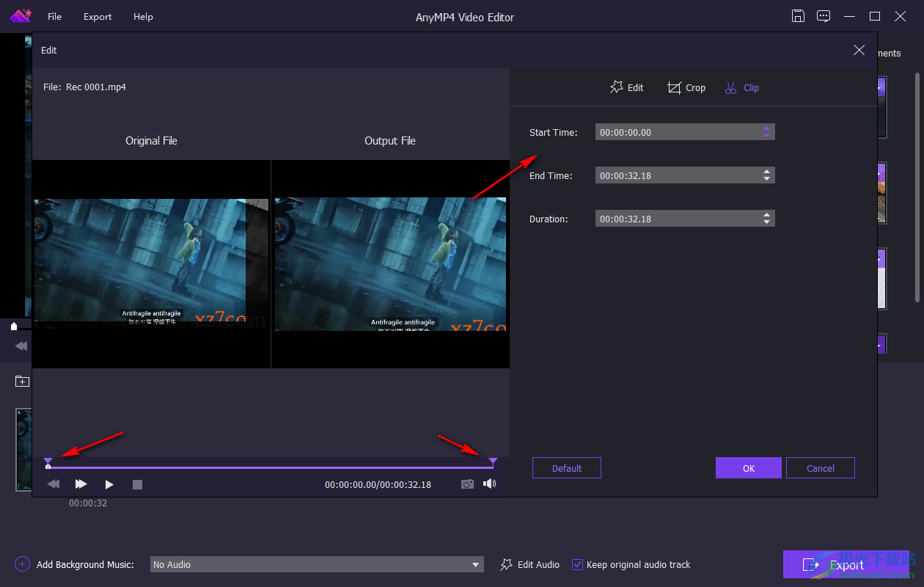Viewport: 924px width, 587px height.
Task: Click the AnyMP4 app logo
Action: click(x=20, y=16)
